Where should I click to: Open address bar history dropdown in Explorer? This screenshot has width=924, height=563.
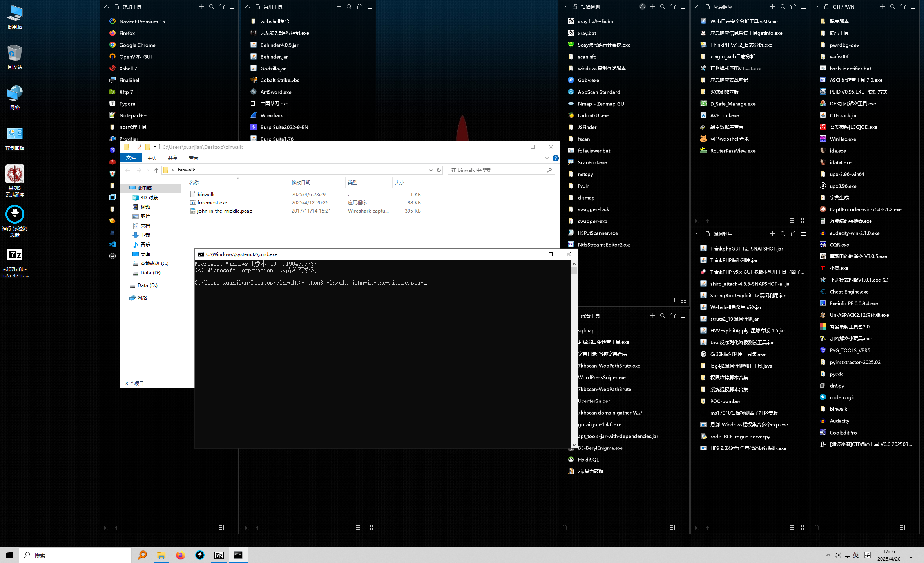tap(431, 170)
